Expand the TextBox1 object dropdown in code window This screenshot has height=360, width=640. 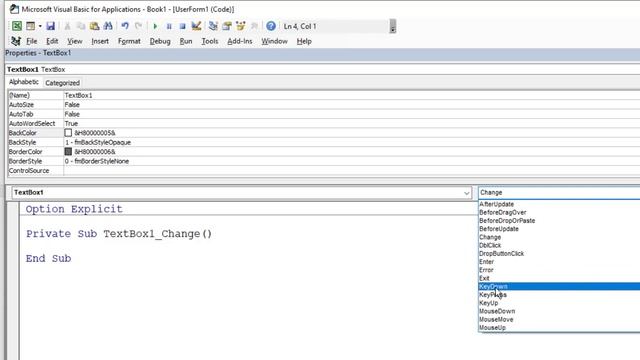pos(467,193)
